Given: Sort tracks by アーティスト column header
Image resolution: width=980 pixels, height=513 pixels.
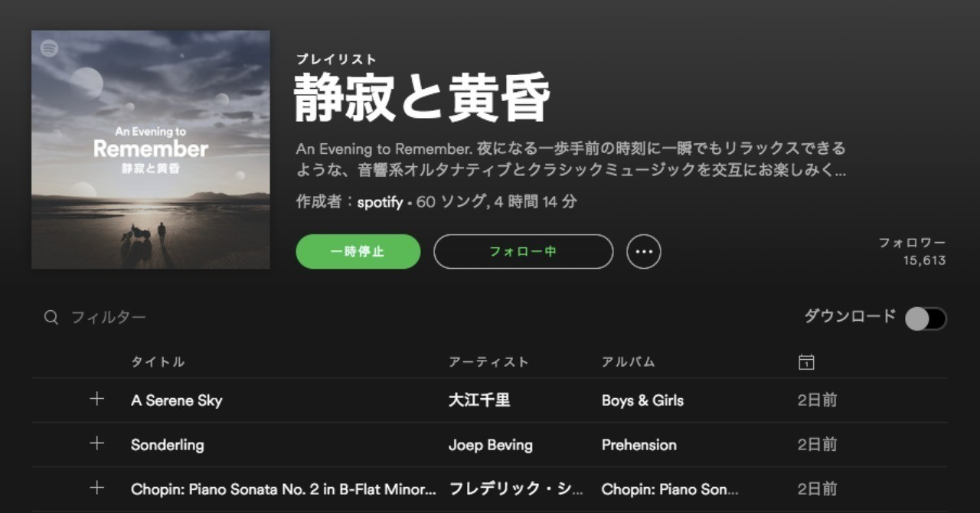Looking at the screenshot, I should tap(488, 361).
